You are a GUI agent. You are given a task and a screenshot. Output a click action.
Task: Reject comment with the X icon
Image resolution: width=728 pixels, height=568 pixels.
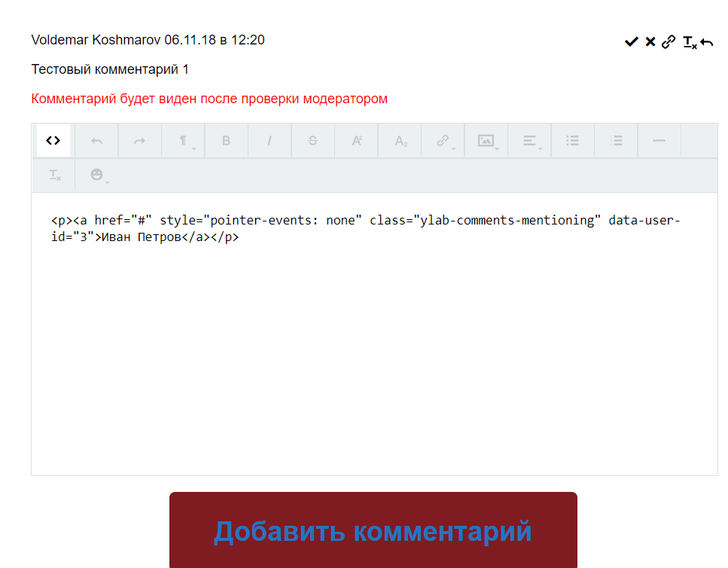(650, 42)
